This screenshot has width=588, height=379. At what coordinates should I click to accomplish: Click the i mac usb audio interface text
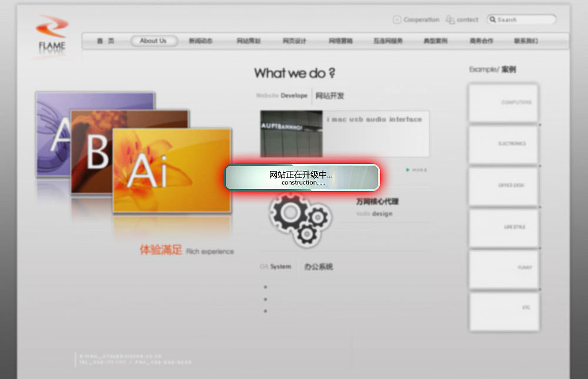[374, 119]
